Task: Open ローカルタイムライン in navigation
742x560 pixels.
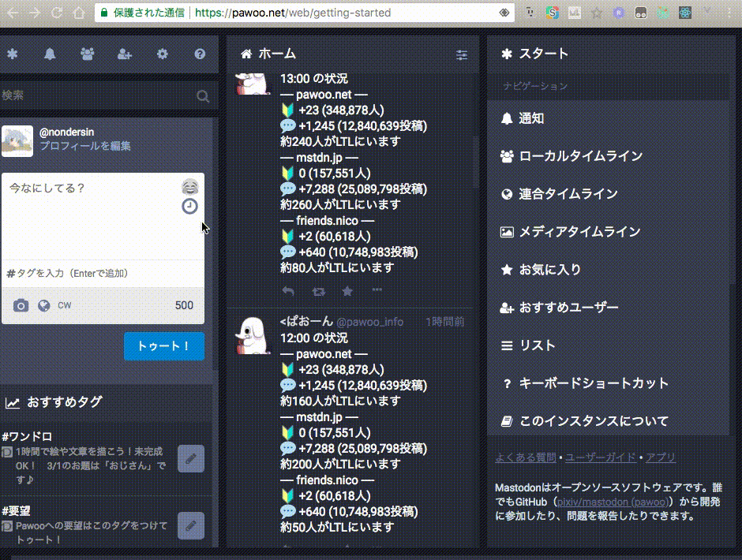Action: 608,156
